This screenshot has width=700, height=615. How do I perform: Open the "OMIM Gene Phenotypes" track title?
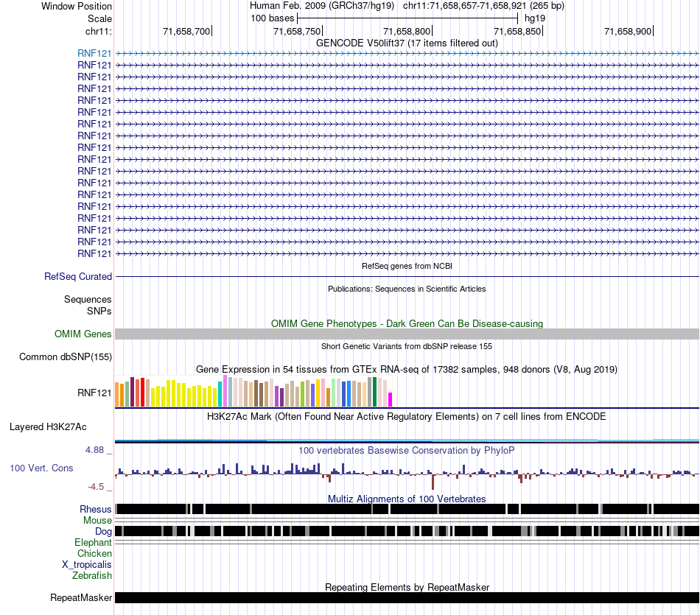coord(407,323)
